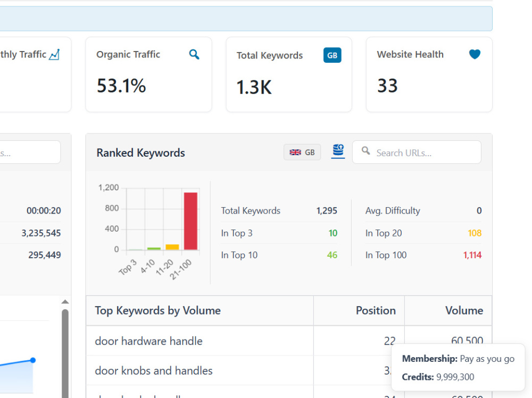Image resolution: width=532 pixels, height=398 pixels.
Task: Click the Website Health card title
Action: click(410, 55)
